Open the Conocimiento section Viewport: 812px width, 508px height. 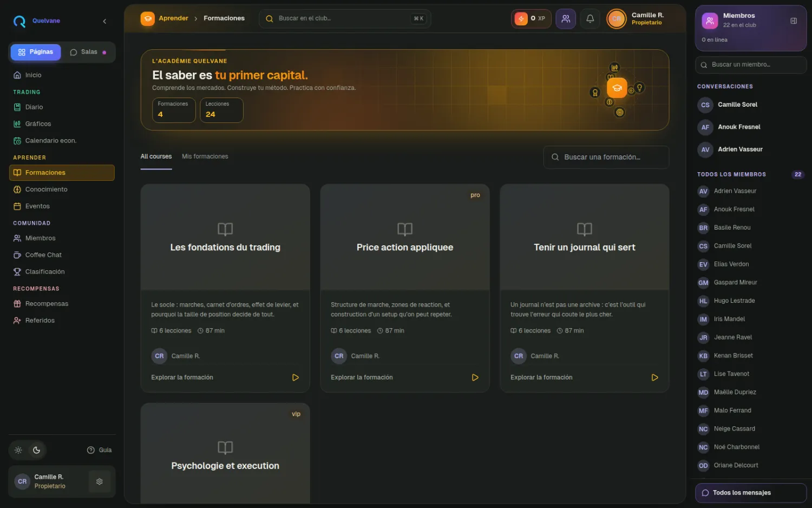point(62,190)
